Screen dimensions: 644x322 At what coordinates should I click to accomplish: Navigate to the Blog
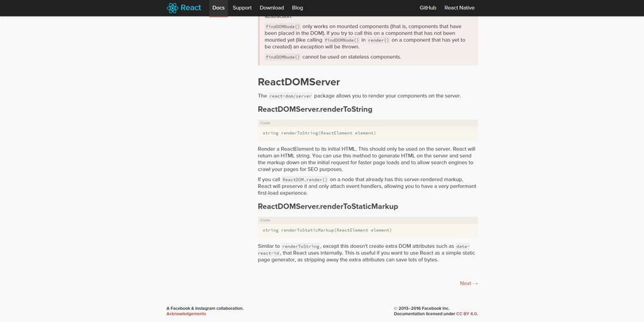click(298, 8)
